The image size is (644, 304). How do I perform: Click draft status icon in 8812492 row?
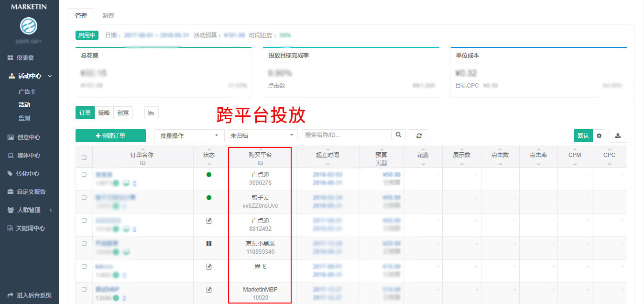pos(209,221)
